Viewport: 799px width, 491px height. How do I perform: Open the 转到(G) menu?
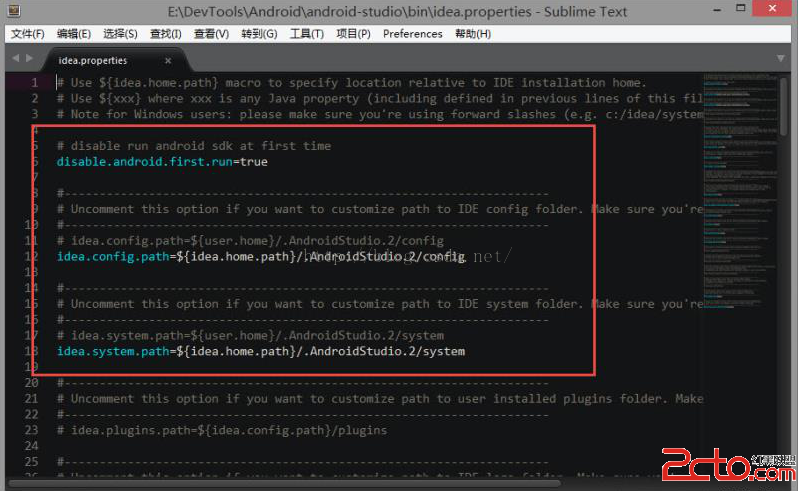coord(259,34)
